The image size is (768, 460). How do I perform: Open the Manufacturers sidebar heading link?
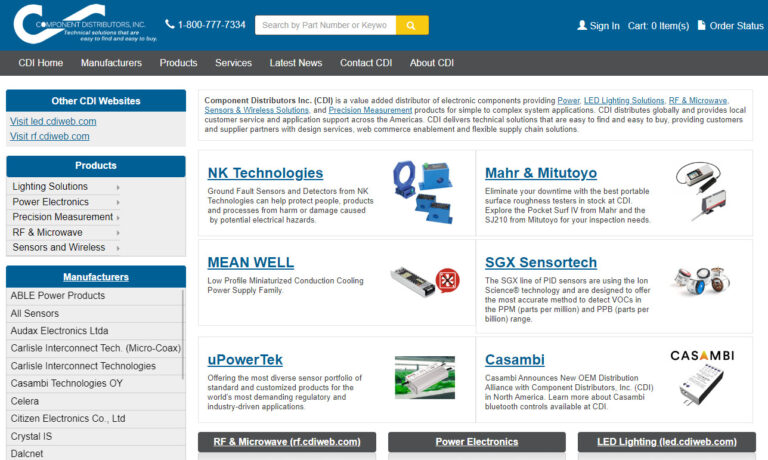coord(96,277)
